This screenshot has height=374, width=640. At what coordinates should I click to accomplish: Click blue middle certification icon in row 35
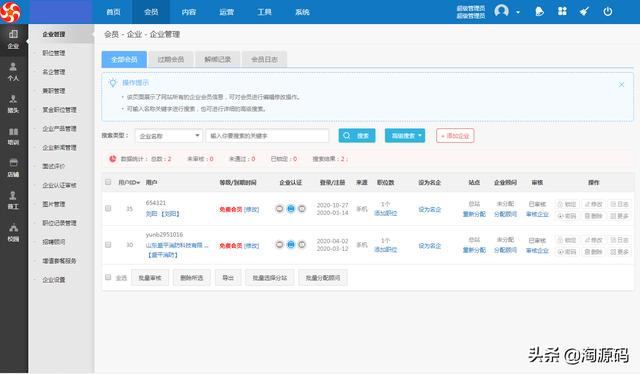tap(291, 209)
